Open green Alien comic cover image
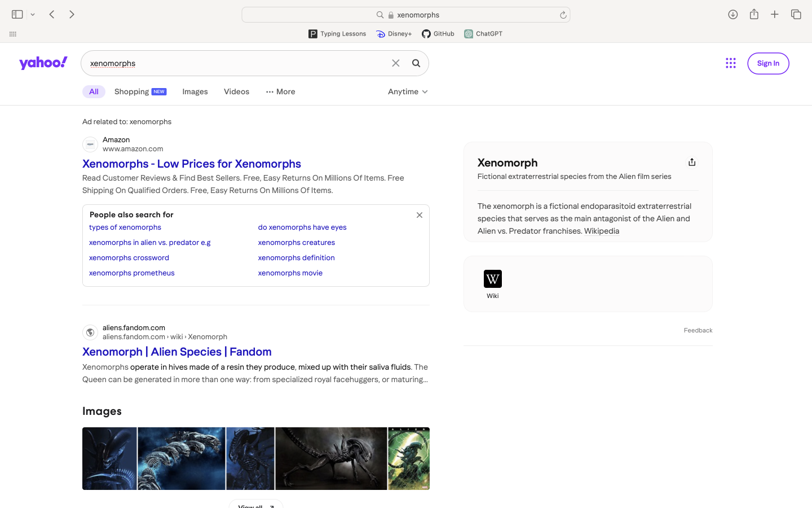The image size is (812, 508). [x=409, y=458]
